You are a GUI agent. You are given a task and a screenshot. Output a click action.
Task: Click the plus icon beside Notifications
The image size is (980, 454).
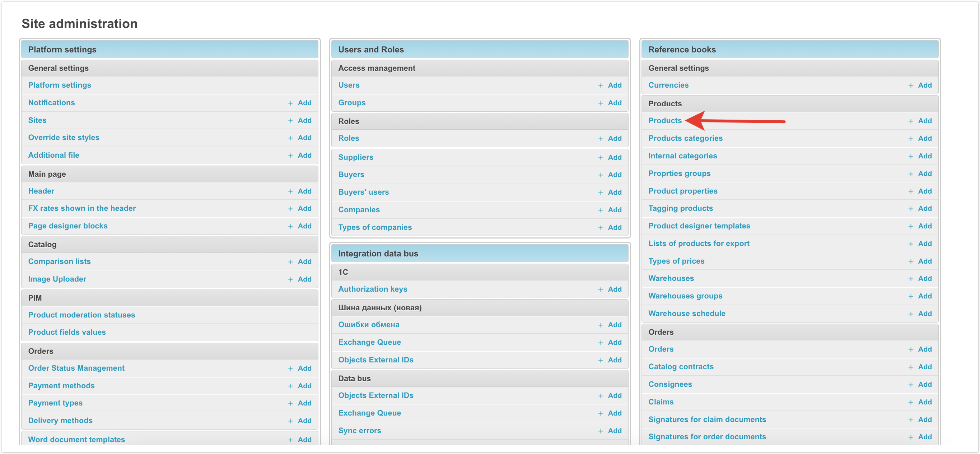[290, 103]
